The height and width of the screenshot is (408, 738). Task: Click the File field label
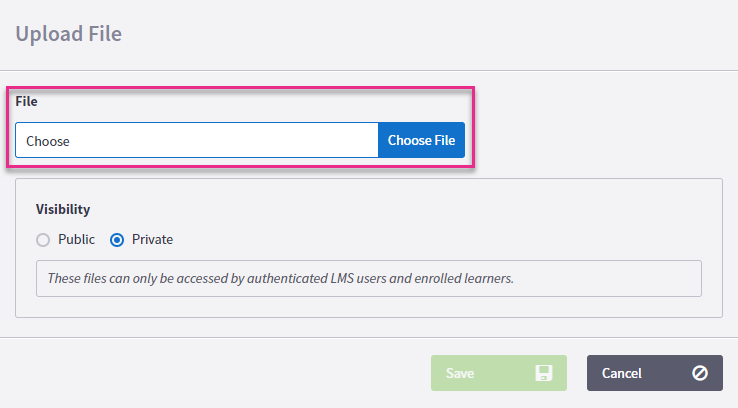point(26,101)
